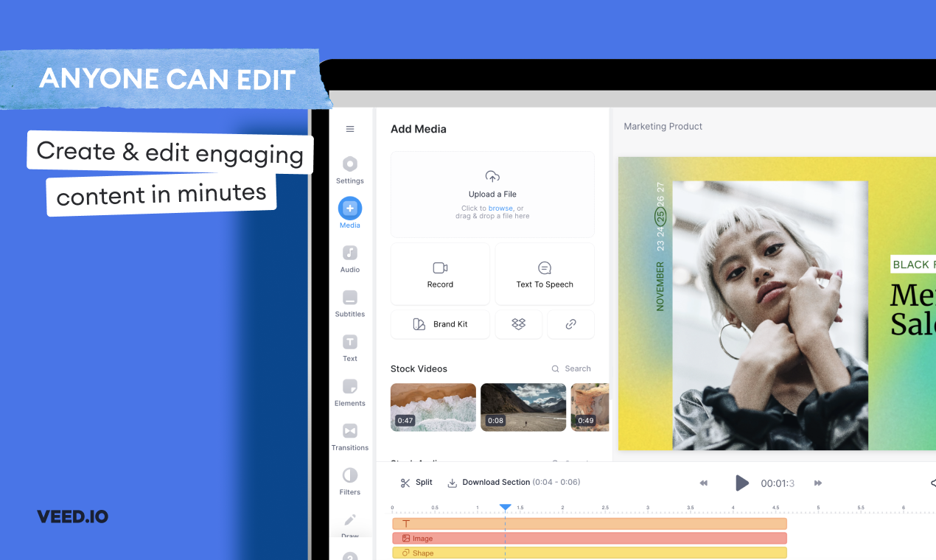Click the Record button
The width and height of the screenshot is (936, 560).
coord(440,274)
